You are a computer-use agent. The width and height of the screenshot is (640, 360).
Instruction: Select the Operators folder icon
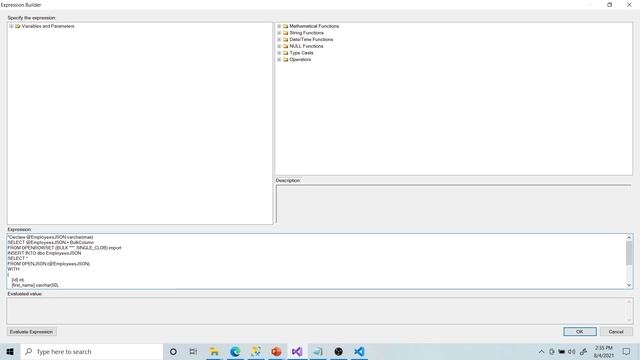tap(286, 60)
